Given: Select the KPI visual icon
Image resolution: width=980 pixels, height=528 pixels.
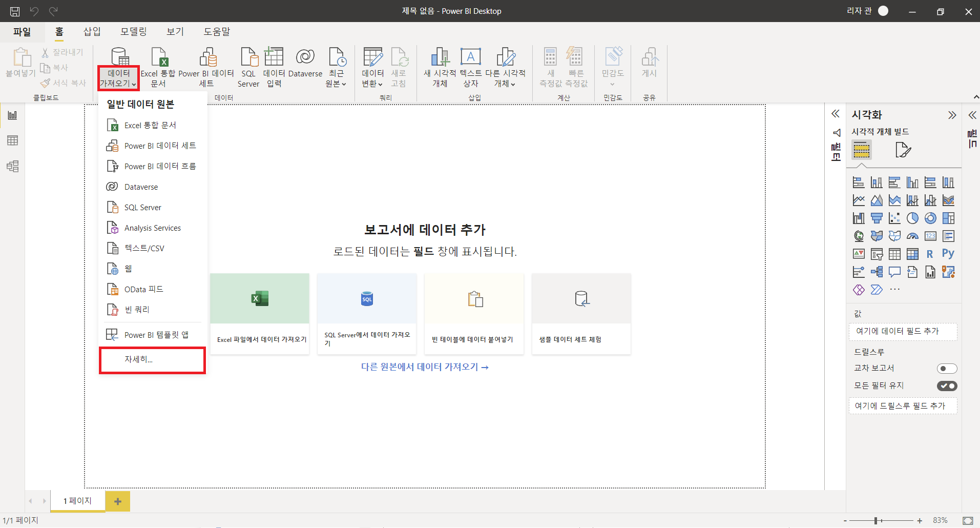Looking at the screenshot, I should 859,254.
